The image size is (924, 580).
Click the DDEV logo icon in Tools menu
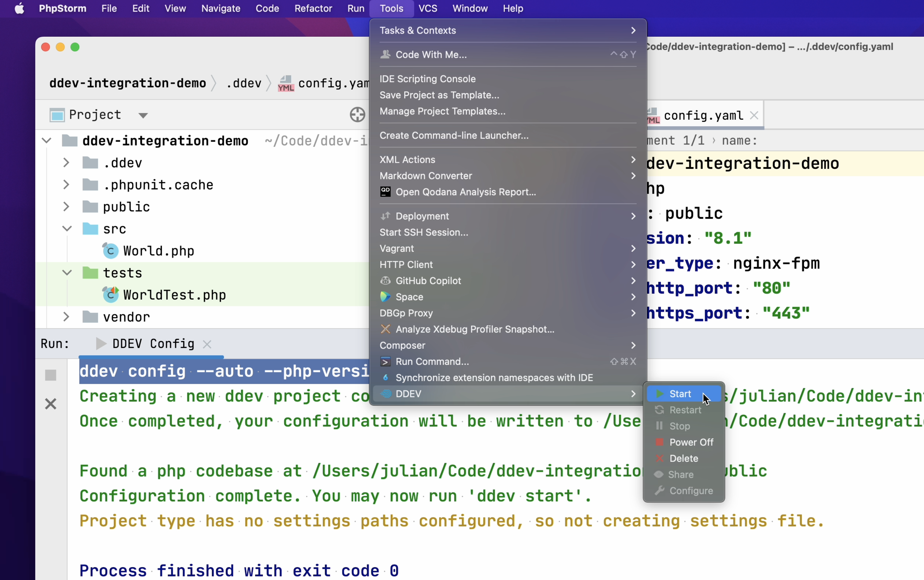[x=386, y=394]
